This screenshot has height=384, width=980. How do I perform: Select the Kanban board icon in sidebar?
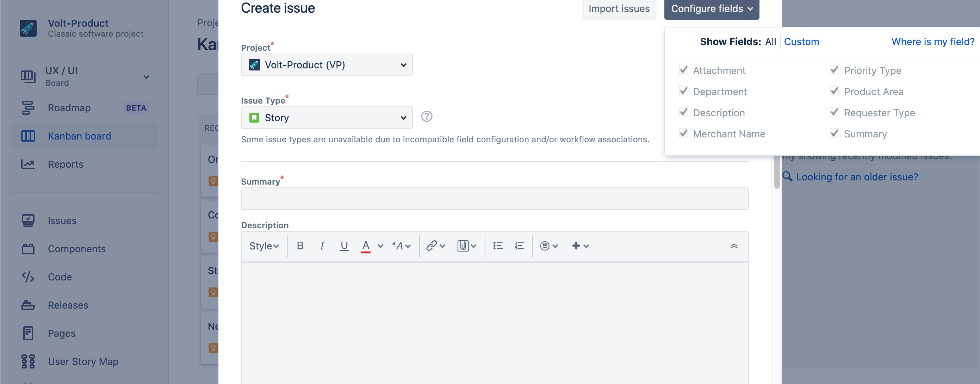coord(28,136)
